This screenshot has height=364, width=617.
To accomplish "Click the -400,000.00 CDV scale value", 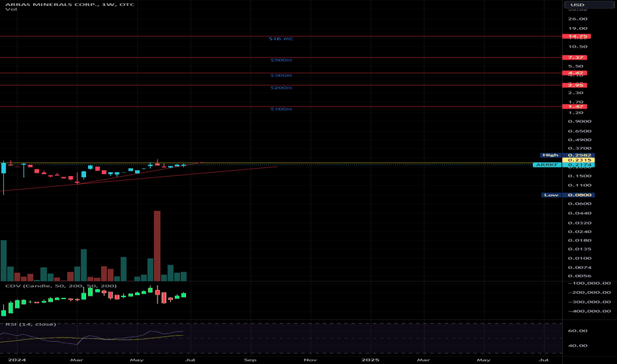I will pos(589,311).
